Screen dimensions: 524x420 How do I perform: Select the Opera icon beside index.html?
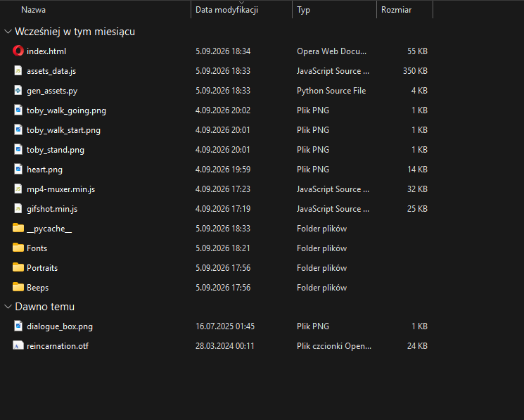tap(18, 51)
